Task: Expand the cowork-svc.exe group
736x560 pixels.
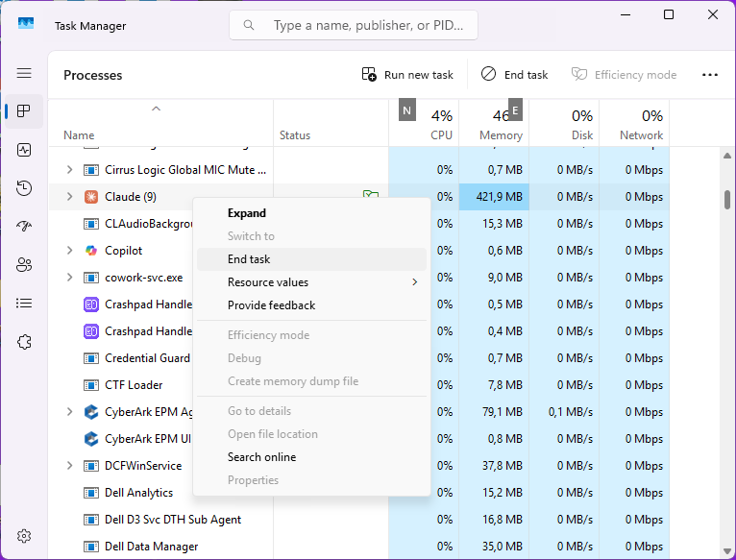Action: coord(69,277)
